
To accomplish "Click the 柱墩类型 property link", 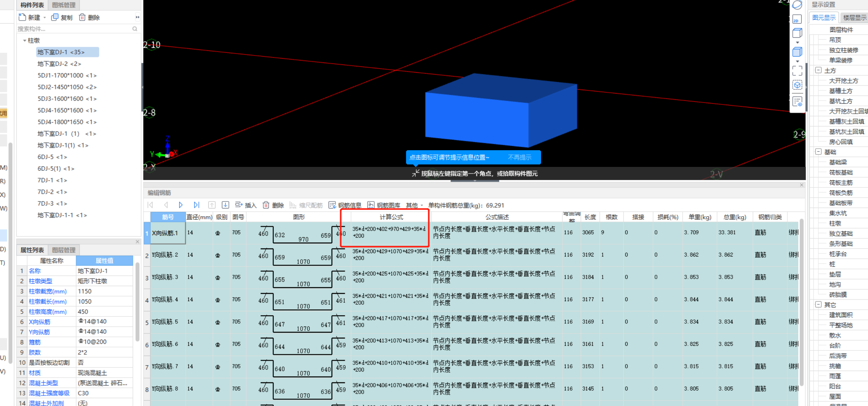I will [x=40, y=281].
